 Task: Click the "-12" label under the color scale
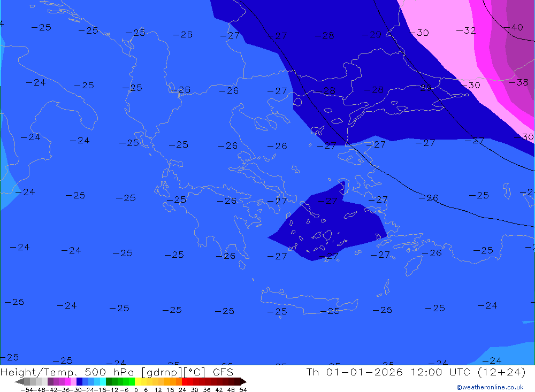tap(112, 390)
